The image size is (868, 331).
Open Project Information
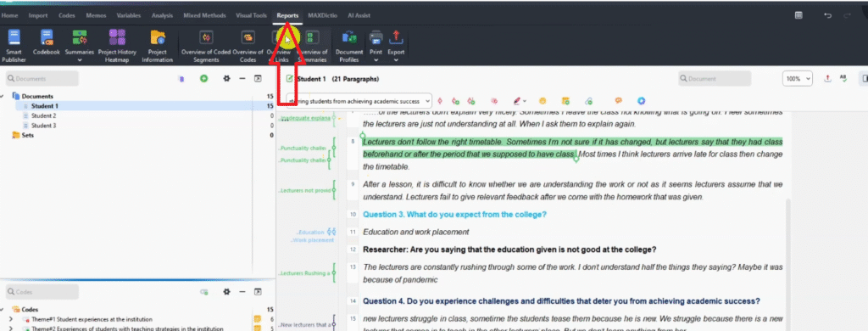(157, 46)
